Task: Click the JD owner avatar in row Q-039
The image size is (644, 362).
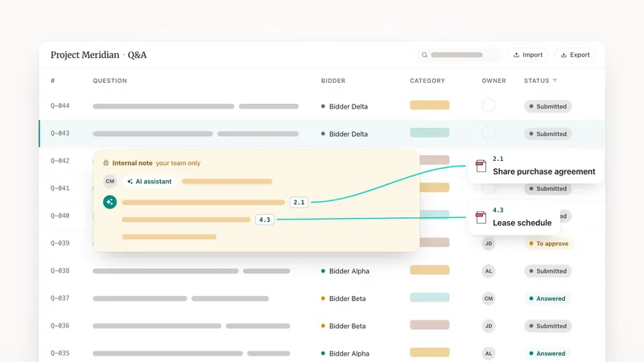Action: 489,244
